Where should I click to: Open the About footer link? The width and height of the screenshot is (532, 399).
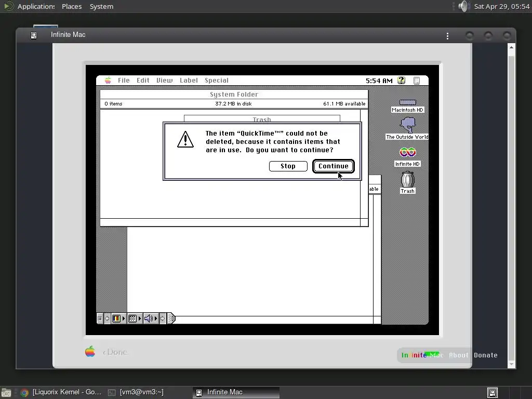click(x=458, y=355)
